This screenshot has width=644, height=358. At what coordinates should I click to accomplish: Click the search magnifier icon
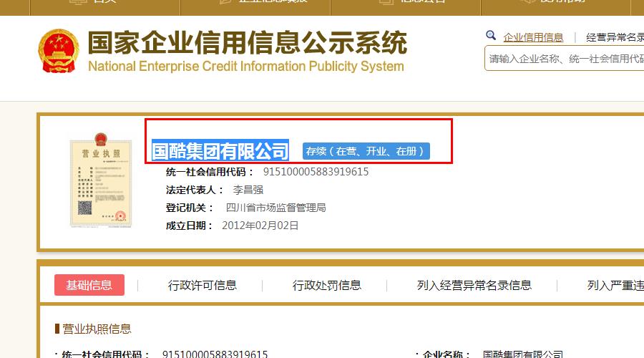coord(490,35)
